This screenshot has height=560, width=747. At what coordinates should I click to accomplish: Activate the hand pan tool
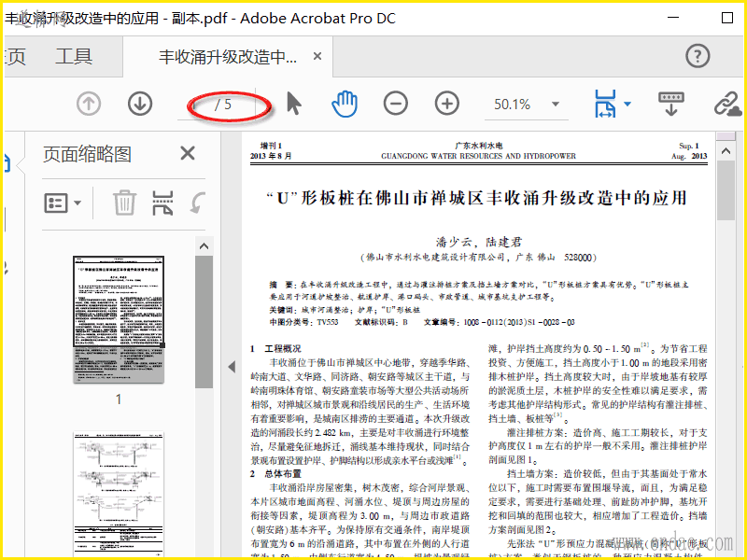[345, 104]
